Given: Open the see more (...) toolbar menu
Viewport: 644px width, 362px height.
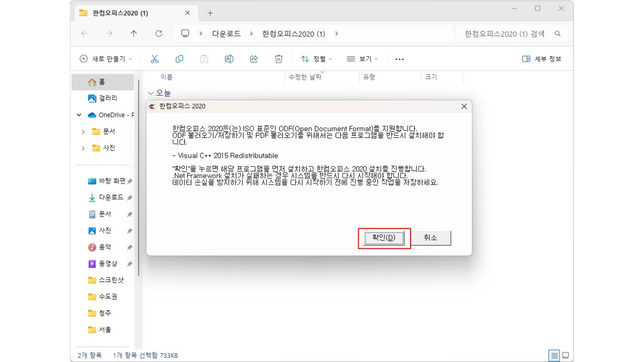Looking at the screenshot, I should tap(399, 58).
